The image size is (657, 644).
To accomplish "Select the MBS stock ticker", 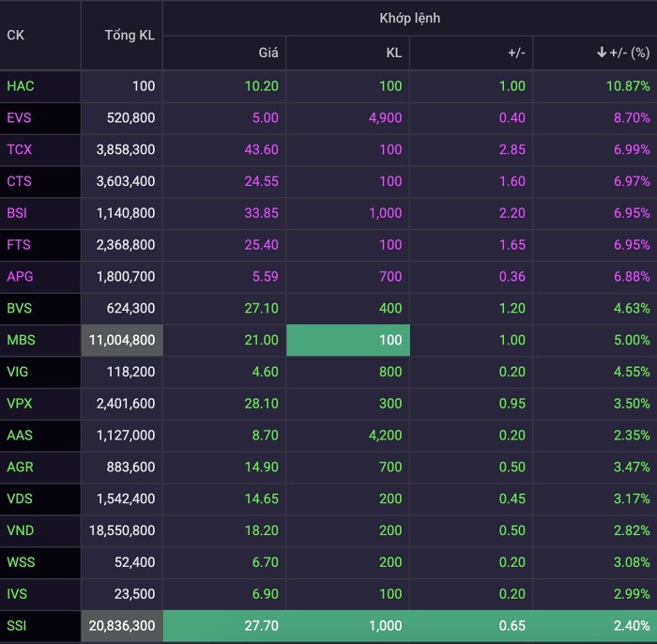I will 21,340.
